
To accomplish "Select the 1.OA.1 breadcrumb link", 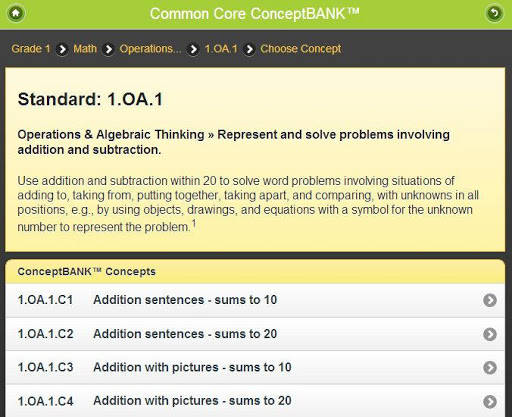I will [221, 49].
